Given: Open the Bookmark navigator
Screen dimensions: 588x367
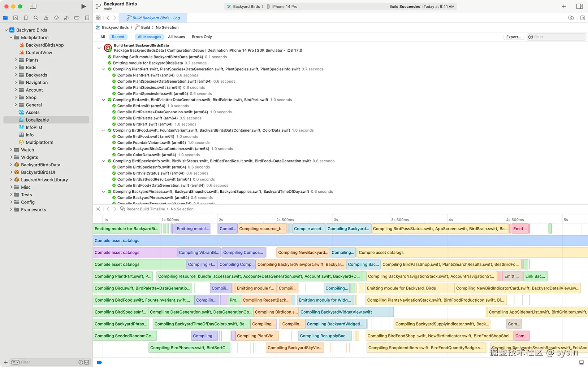Looking at the screenshot, I should [x=26, y=18].
